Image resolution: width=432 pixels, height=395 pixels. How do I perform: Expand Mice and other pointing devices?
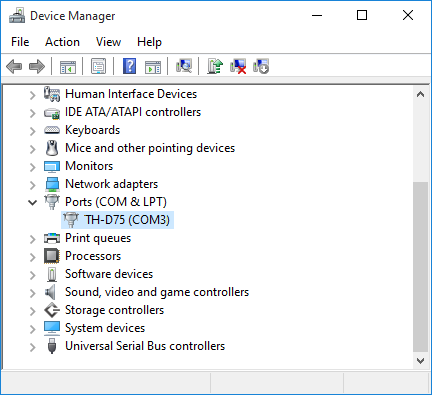32,149
